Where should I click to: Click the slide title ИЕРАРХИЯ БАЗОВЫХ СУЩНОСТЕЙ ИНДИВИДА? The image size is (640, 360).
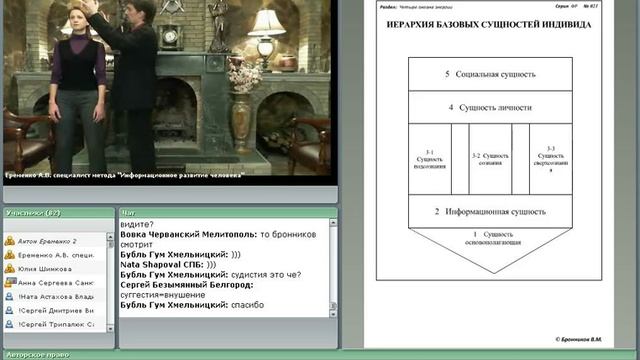(489, 24)
